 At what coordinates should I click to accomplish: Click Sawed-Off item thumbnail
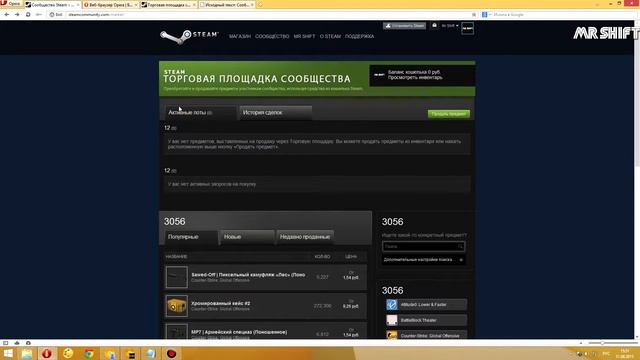[x=177, y=277]
